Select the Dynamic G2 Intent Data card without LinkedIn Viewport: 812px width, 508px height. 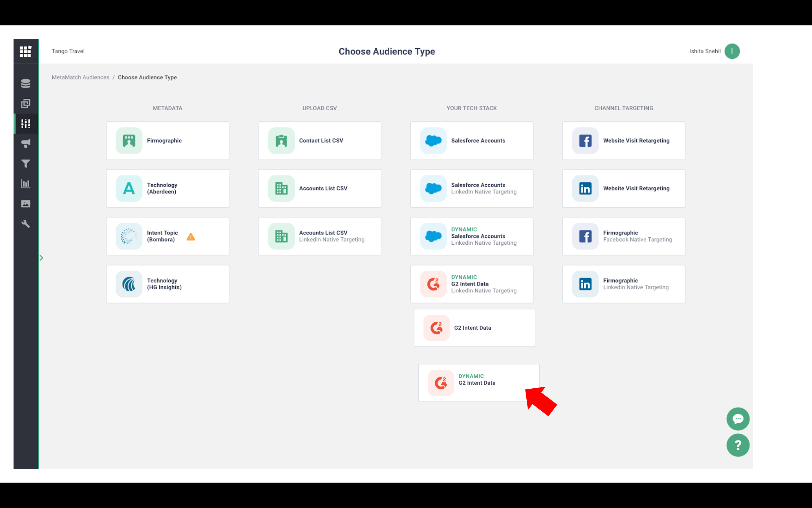coord(479,383)
